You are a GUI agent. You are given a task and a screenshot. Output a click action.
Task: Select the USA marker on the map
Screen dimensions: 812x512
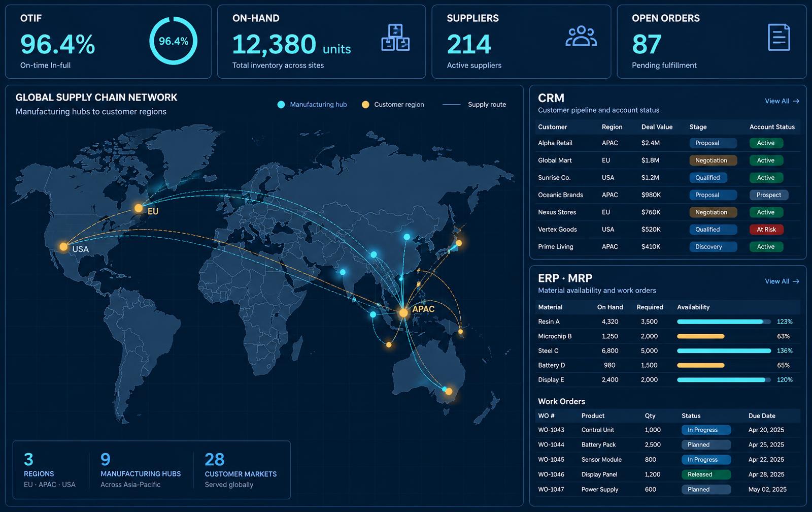point(63,247)
